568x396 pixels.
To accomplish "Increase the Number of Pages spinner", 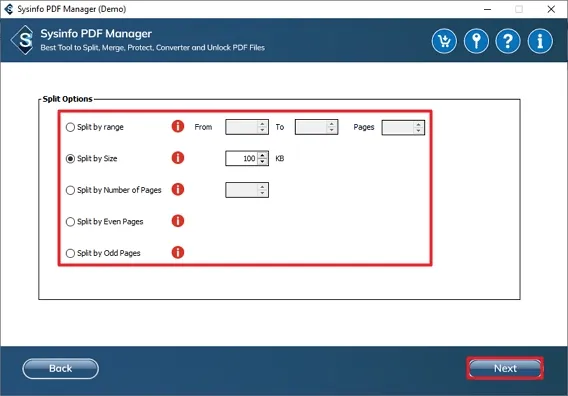I will click(x=263, y=187).
